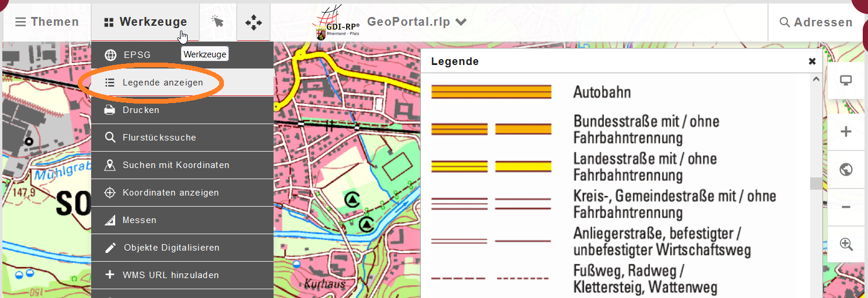868x298 pixels.
Task: Open the Adressen search
Action: (816, 22)
